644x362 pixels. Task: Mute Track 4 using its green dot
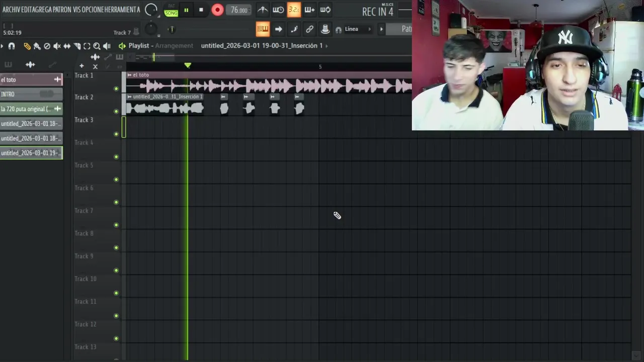pos(116,157)
